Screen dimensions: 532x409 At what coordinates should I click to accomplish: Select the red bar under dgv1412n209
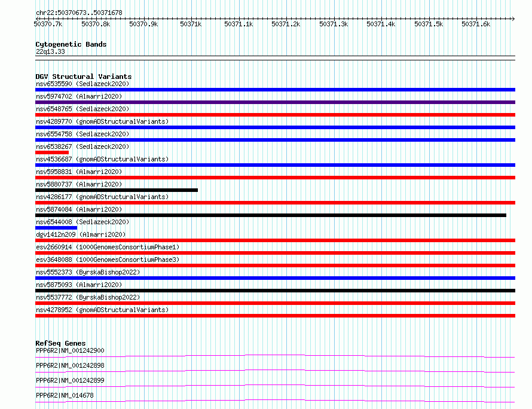click(275, 240)
